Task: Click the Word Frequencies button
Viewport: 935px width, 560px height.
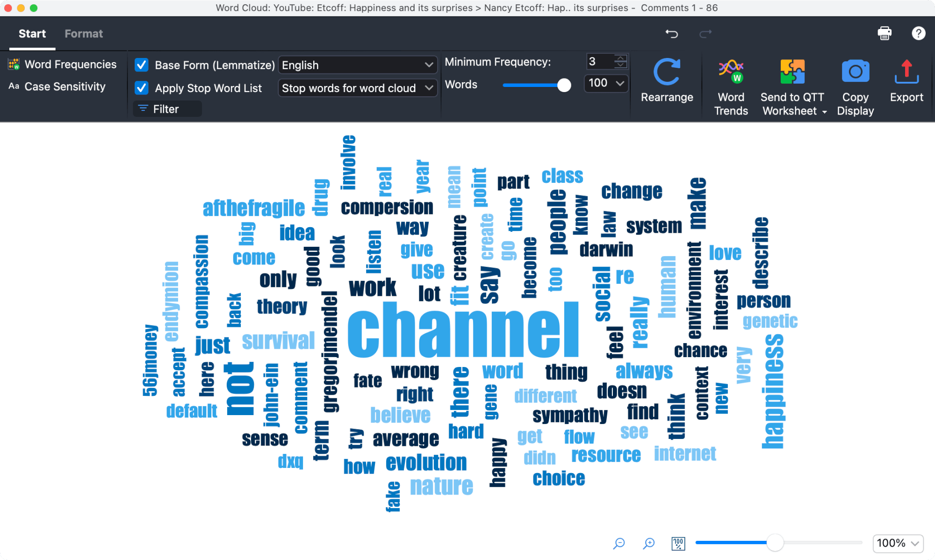Action: (62, 65)
